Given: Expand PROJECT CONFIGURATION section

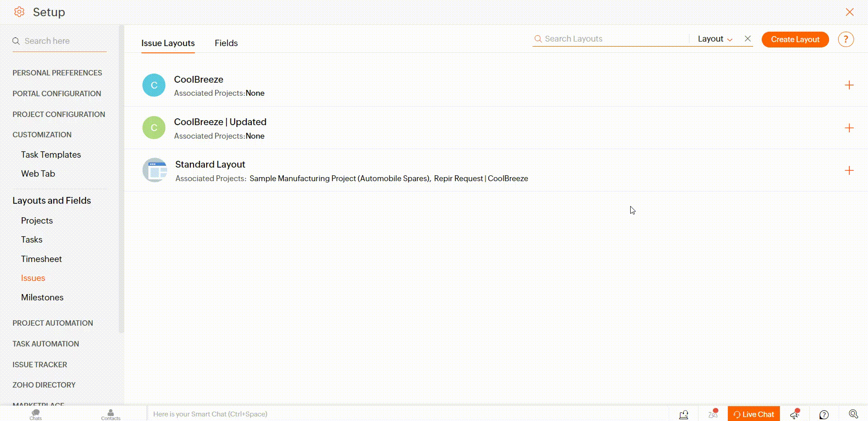Looking at the screenshot, I should pos(59,114).
